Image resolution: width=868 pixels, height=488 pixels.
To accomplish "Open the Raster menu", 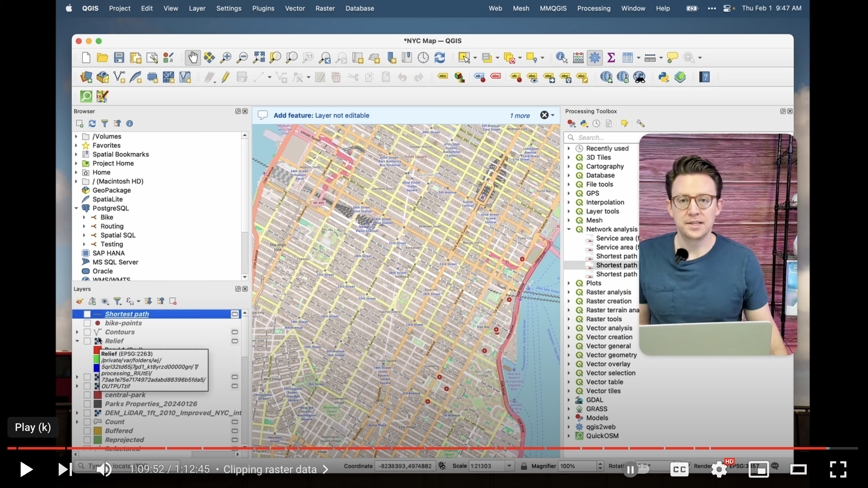I will 325,8.
